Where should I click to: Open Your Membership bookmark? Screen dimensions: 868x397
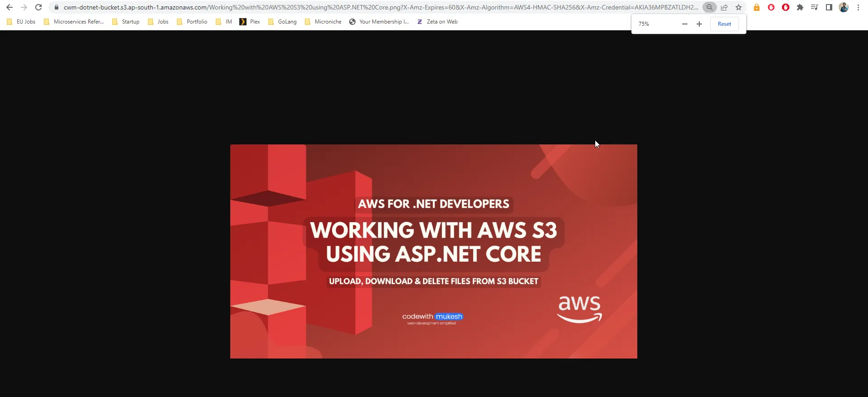click(379, 22)
